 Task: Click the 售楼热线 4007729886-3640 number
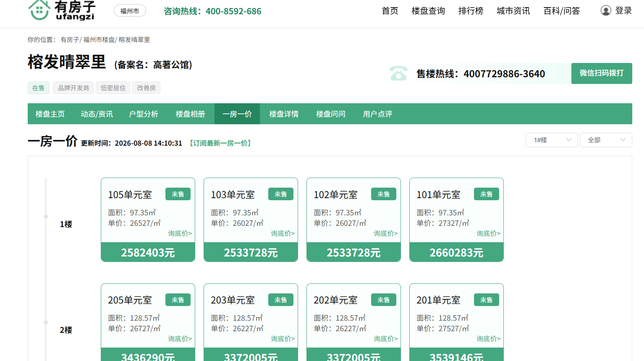481,74
